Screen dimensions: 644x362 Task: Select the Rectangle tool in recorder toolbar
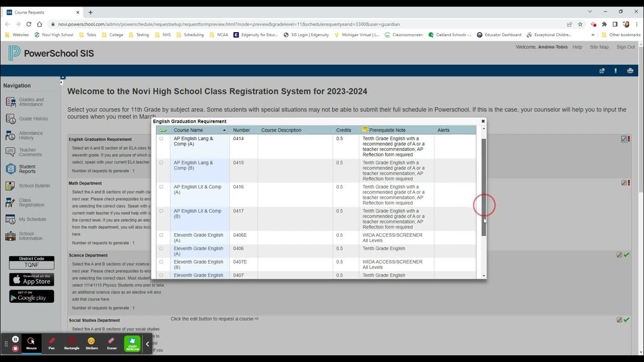click(x=71, y=343)
